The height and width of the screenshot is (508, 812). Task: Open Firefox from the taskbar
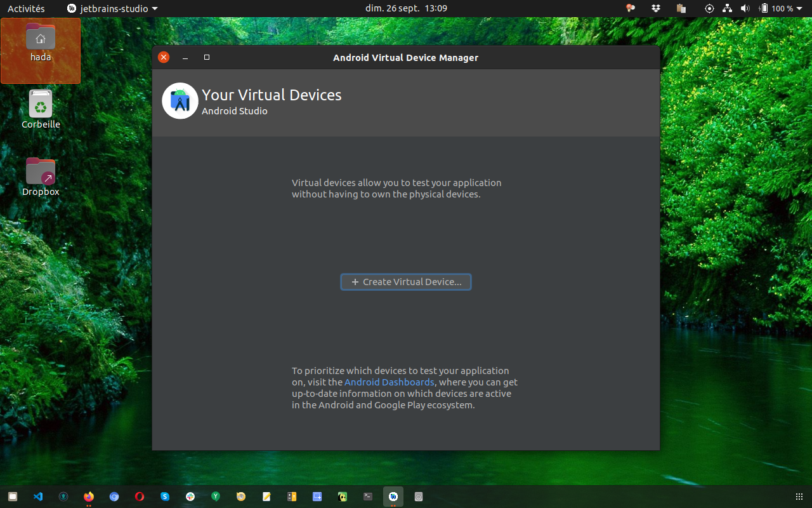tap(89, 497)
